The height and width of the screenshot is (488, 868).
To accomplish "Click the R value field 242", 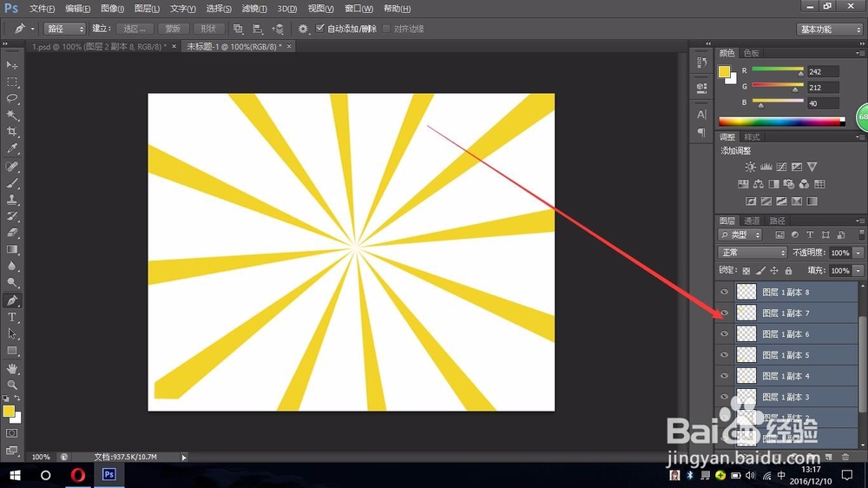I will 823,72.
